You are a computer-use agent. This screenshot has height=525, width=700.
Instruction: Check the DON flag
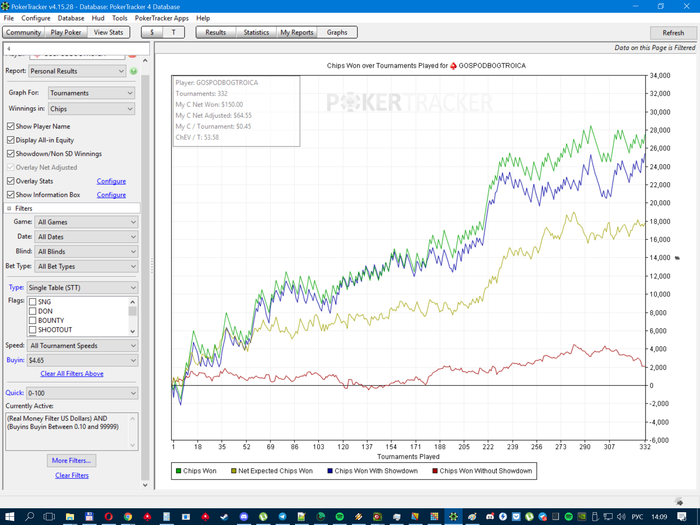(x=33, y=311)
